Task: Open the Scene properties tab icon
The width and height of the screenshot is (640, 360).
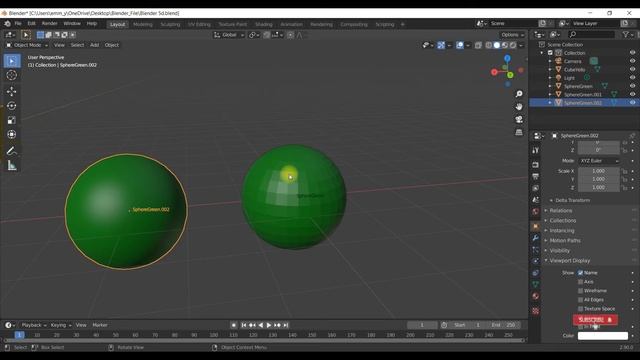Action: [536, 200]
